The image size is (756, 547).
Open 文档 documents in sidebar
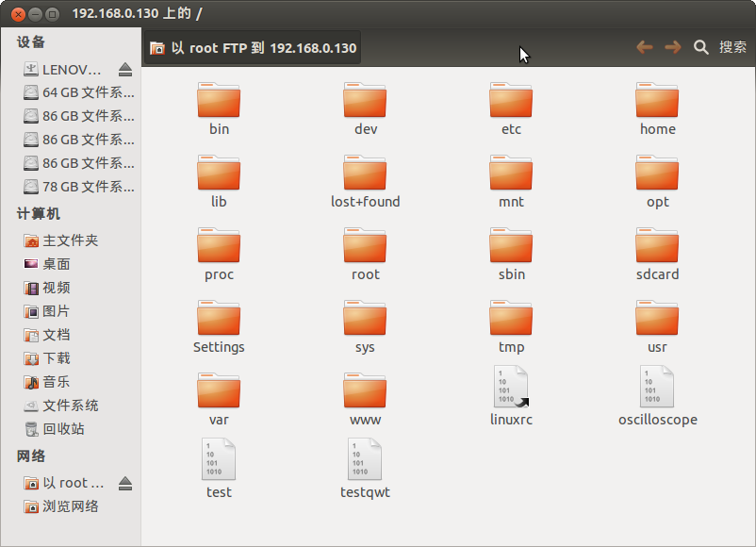pos(47,335)
